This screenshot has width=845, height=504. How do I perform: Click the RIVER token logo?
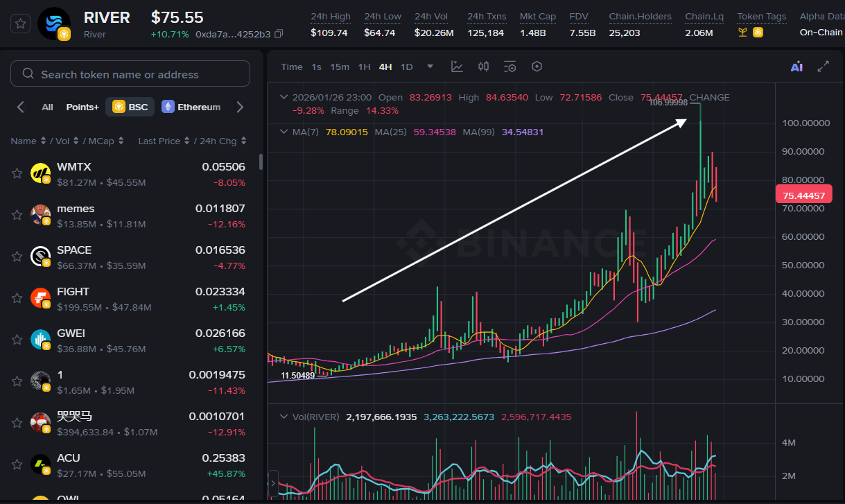tap(54, 24)
